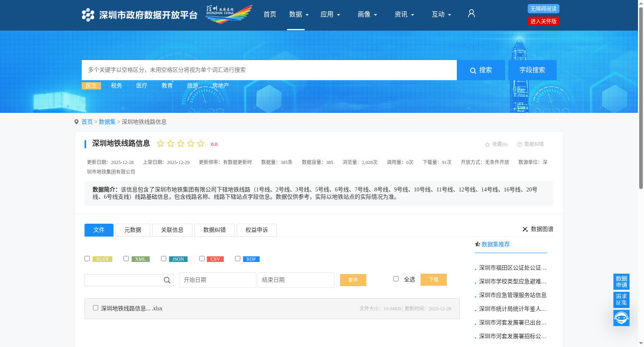Viewport: 644px width, 347px height.
Task: Go to 首页 in top navigation
Action: [270, 15]
